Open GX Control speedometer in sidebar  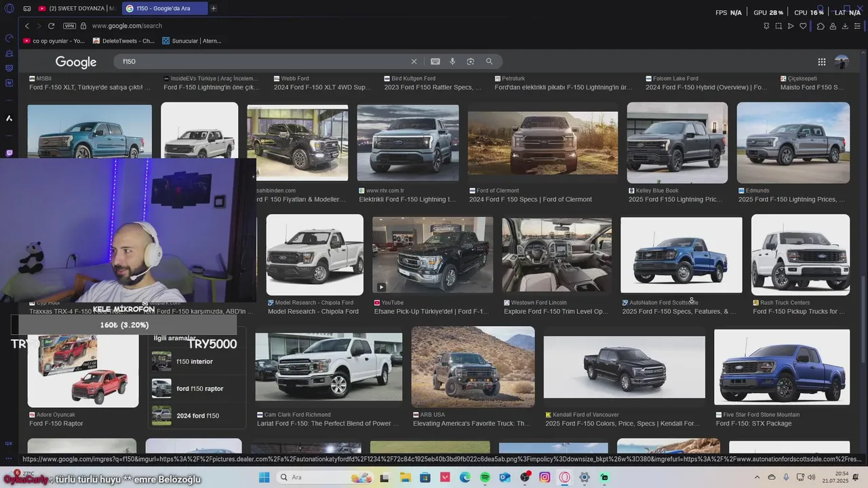click(9, 38)
